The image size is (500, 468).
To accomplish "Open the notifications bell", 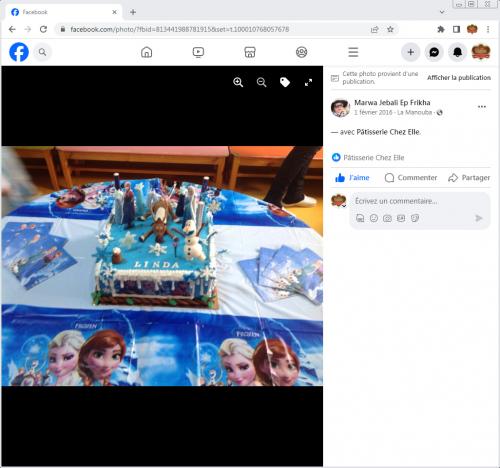I will click(x=457, y=52).
